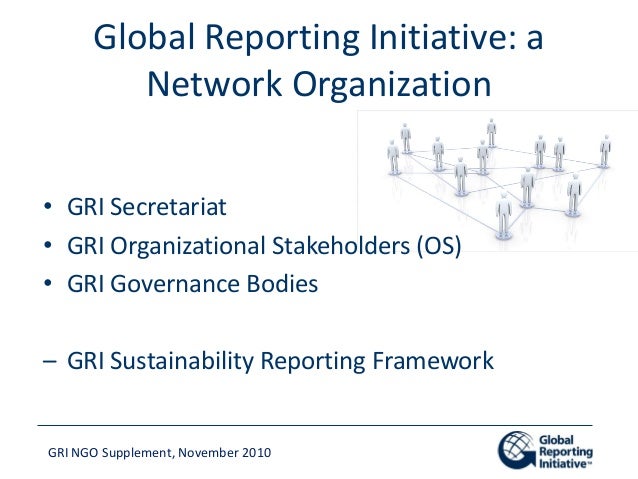Click the Global Reporting Initiative globe logo
Screen dimensions: 638x479
coord(517,450)
